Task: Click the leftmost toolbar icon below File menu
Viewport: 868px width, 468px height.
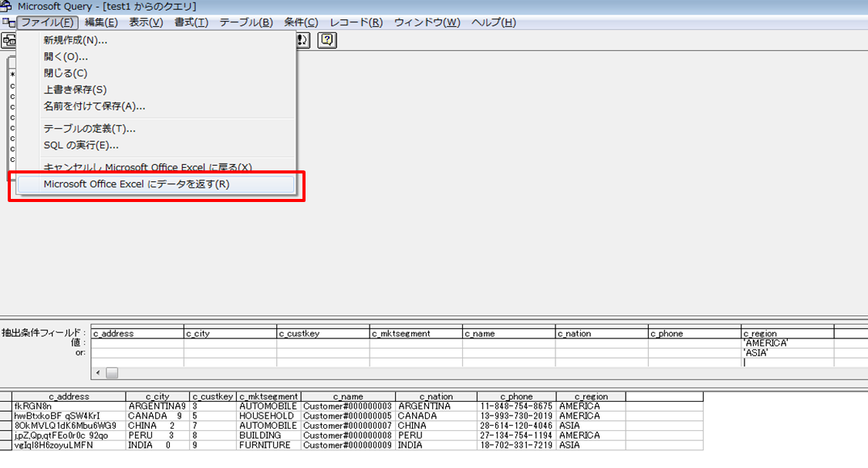Action: pyautogui.click(x=9, y=40)
